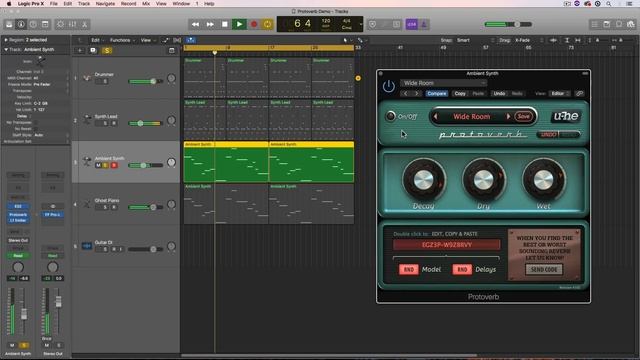
Task: Start playback with the green Play button
Action: pos(239,24)
